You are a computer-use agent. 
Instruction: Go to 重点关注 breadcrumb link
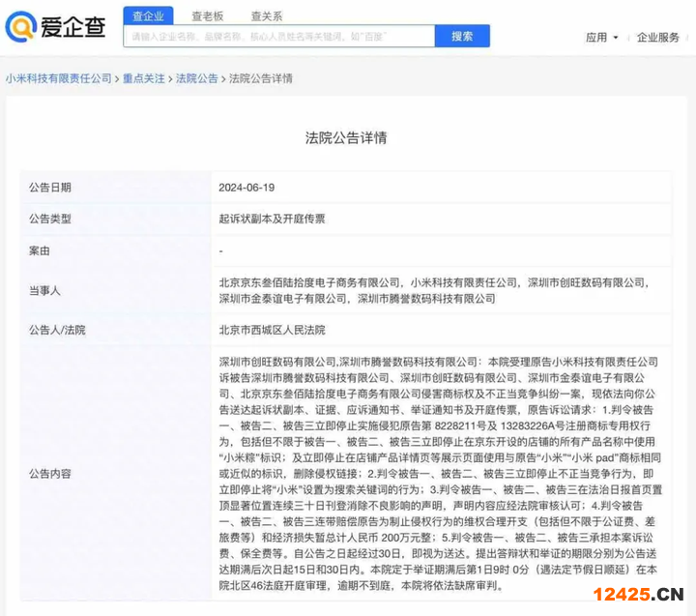tap(144, 78)
